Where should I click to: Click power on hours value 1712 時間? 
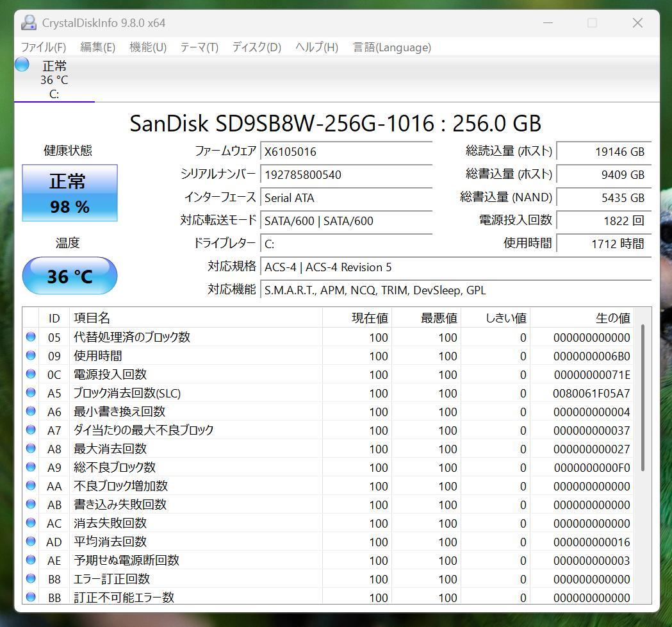pos(604,244)
